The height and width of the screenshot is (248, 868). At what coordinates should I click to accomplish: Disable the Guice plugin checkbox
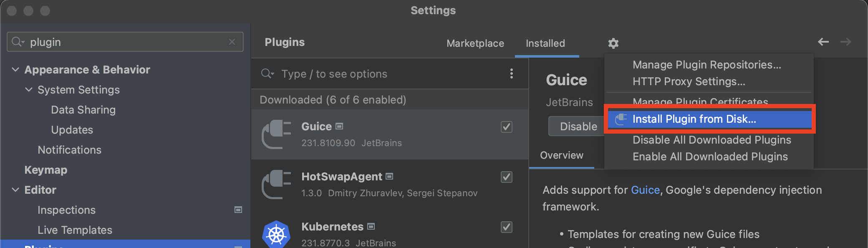[506, 127]
